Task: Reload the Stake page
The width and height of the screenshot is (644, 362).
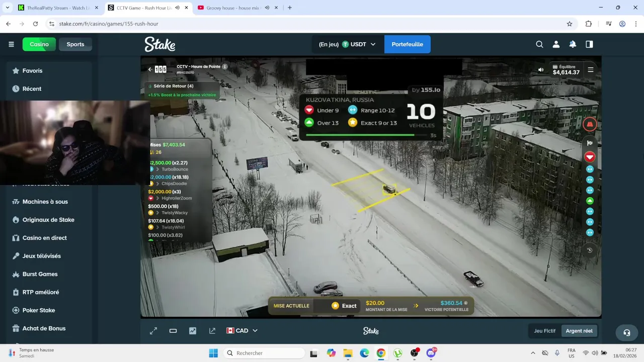Action: tap(35, 24)
